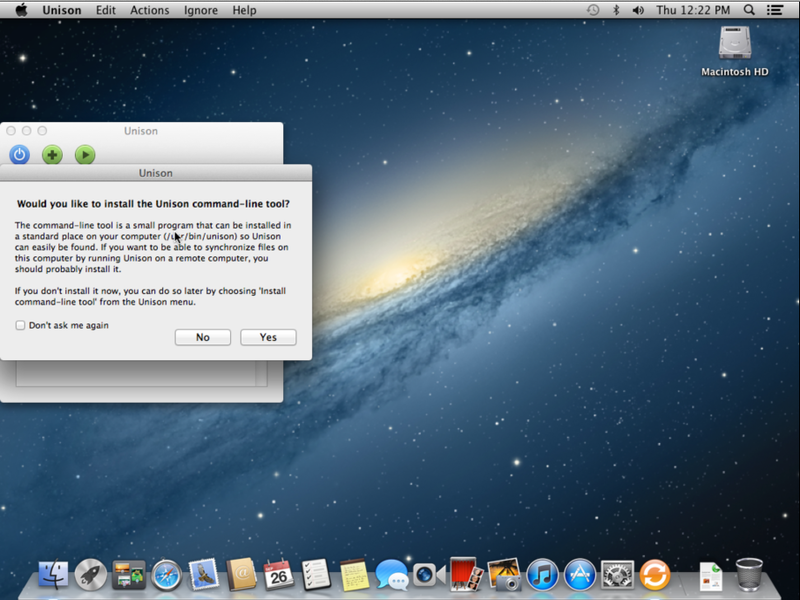Open App Store icon in Dock
800x600 pixels.
(580, 574)
